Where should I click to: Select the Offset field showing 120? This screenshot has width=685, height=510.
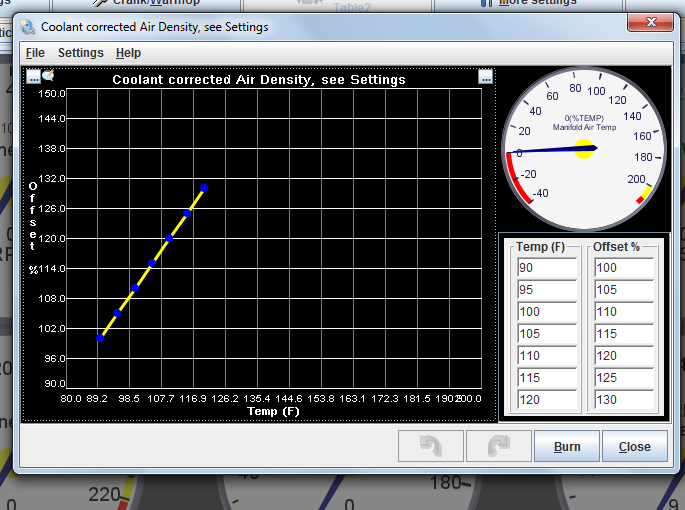point(624,356)
